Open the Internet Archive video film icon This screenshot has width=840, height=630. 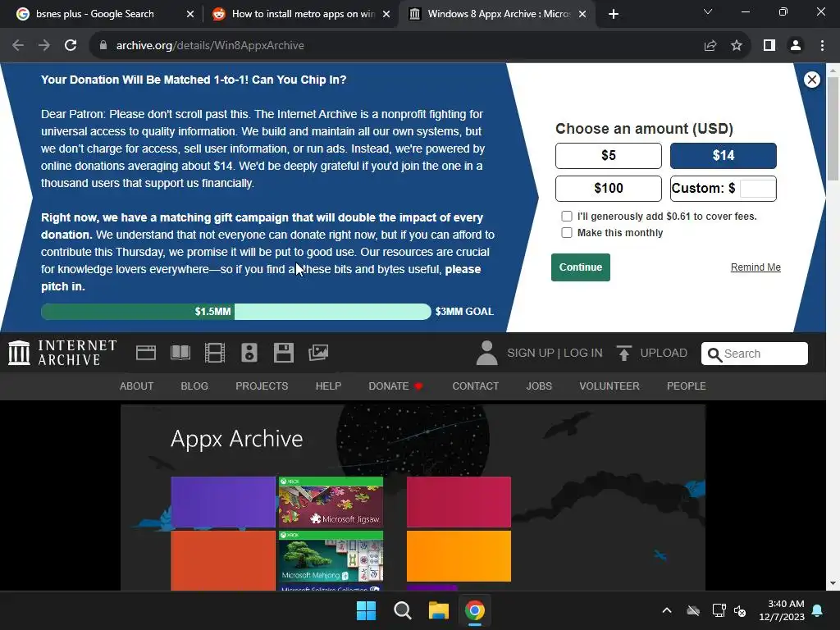click(x=215, y=353)
